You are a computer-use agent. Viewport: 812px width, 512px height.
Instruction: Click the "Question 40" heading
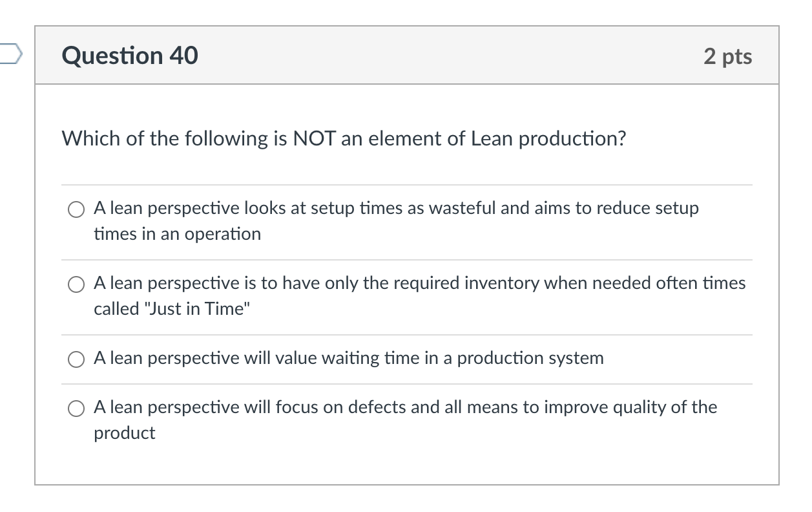130,56
